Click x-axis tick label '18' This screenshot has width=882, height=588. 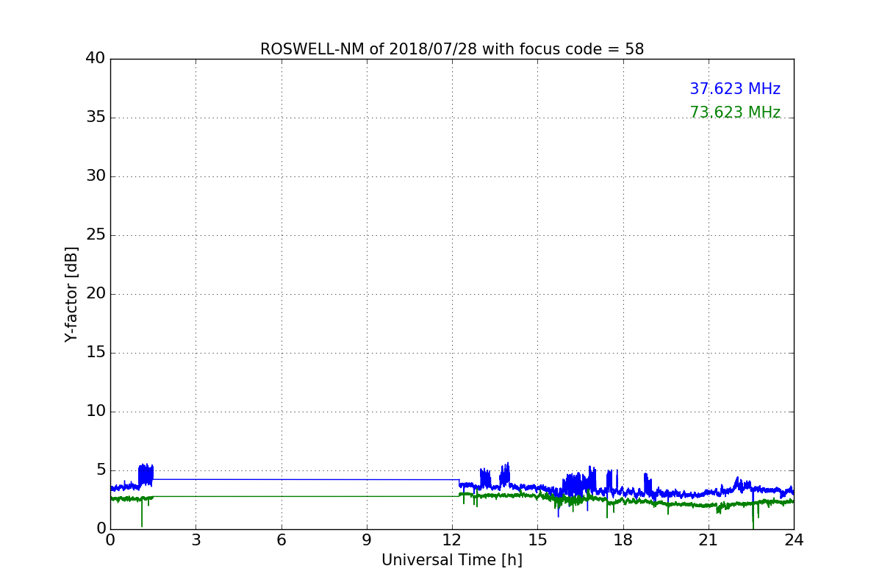click(623, 539)
